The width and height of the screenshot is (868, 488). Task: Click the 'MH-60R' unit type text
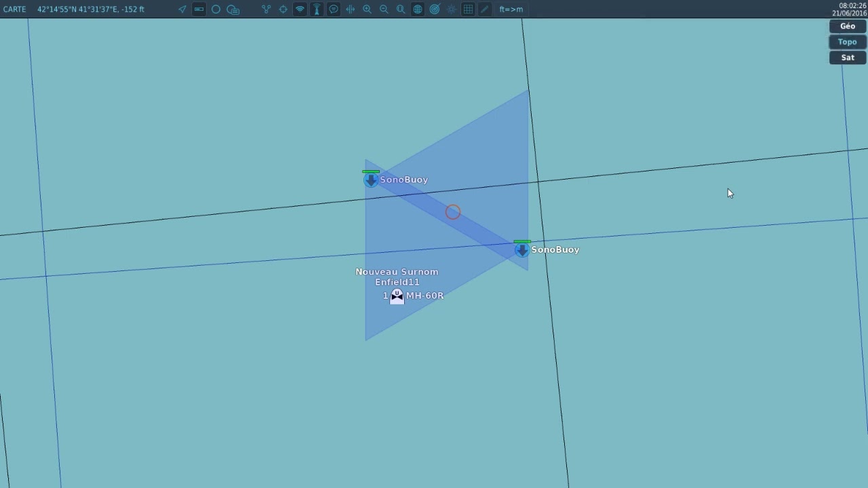pos(425,296)
